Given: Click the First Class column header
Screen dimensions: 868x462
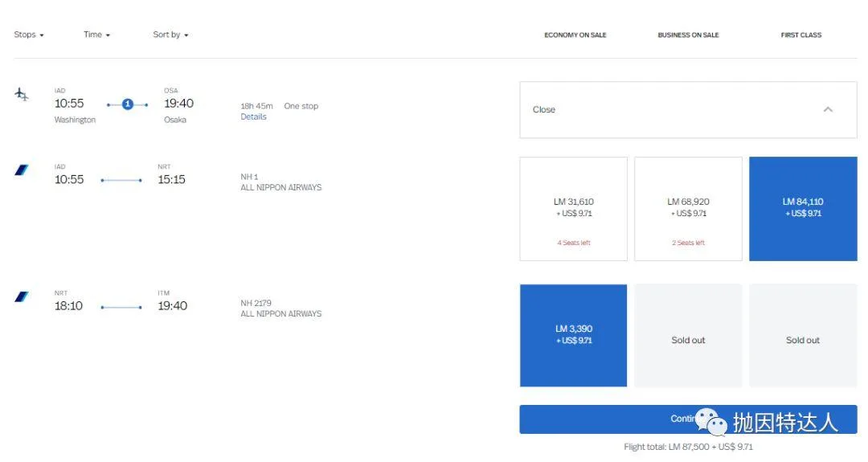Looking at the screenshot, I should tap(800, 35).
